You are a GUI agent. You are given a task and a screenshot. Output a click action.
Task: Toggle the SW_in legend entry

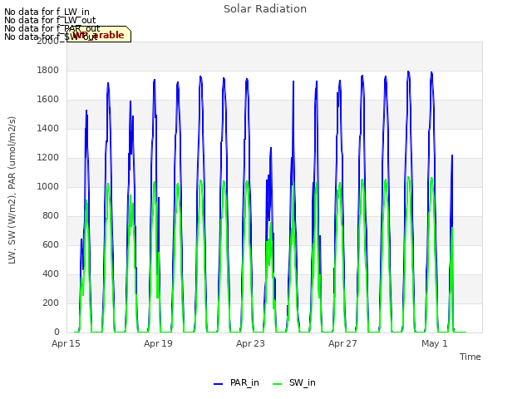click(x=294, y=383)
